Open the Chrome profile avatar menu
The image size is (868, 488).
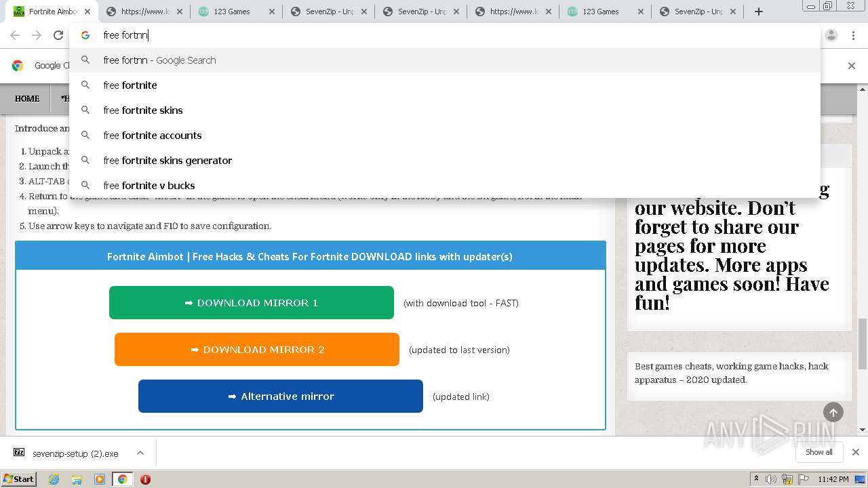tap(831, 35)
